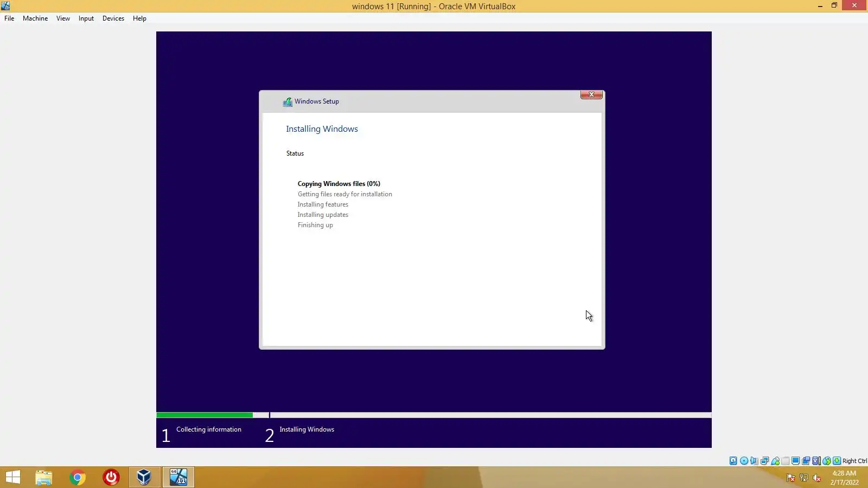Open the Devices menu
The image size is (868, 488).
click(x=113, y=18)
